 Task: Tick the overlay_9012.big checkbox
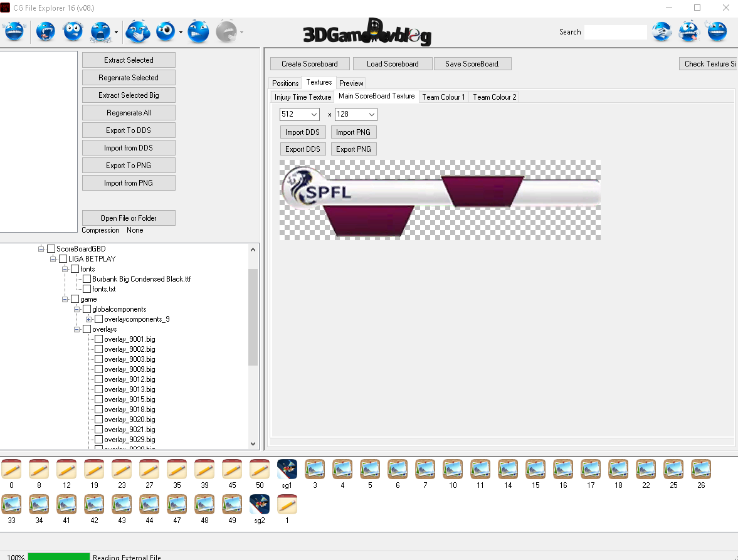click(x=99, y=379)
